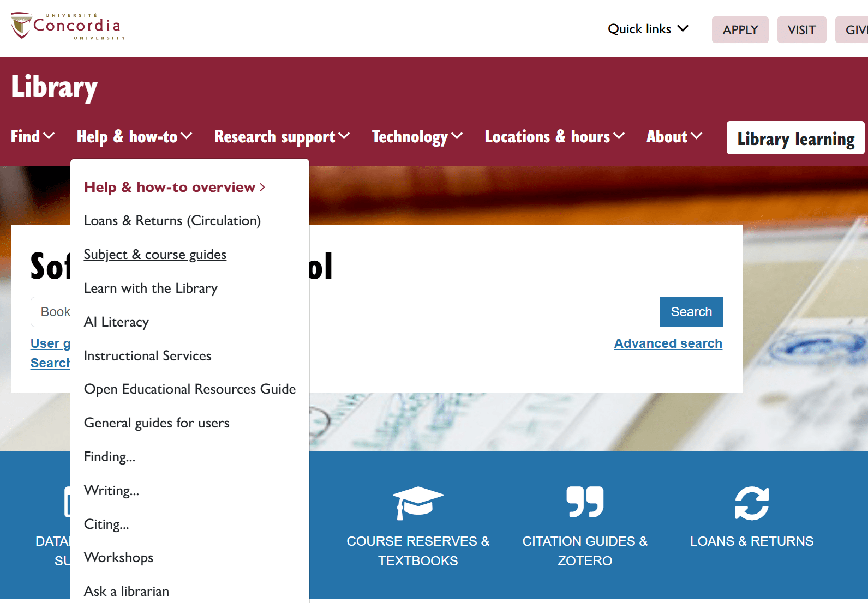This screenshot has width=868, height=603.
Task: Open Help & how-to overview
Action: (175, 187)
